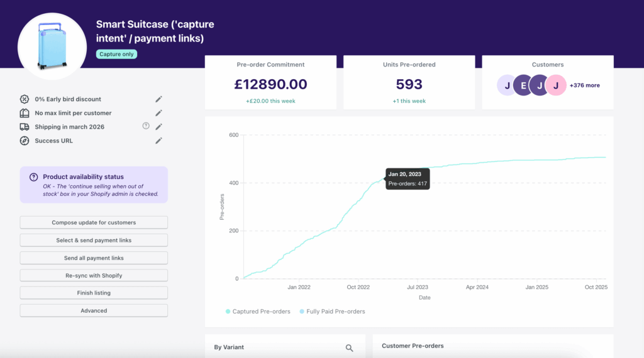644x358 pixels.
Task: Click the Finish listing button
Action: click(94, 293)
